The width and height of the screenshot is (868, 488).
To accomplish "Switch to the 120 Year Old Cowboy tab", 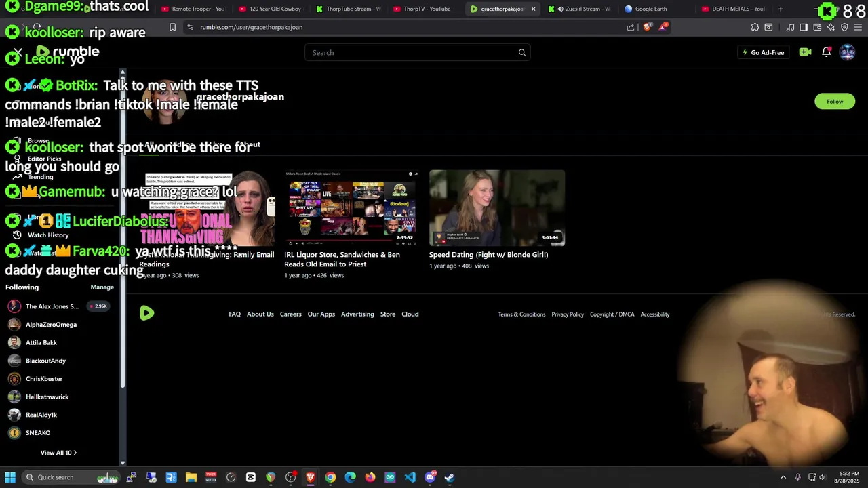I will pyautogui.click(x=271, y=9).
